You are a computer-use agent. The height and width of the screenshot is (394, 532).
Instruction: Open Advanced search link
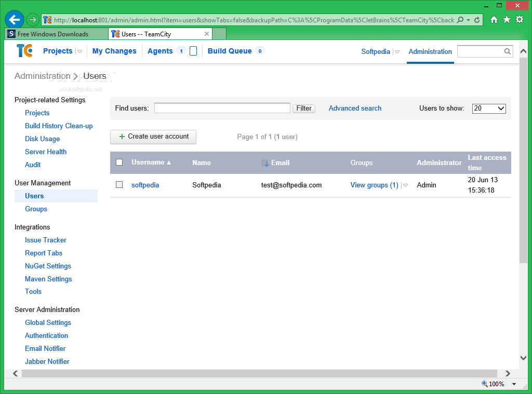click(355, 108)
